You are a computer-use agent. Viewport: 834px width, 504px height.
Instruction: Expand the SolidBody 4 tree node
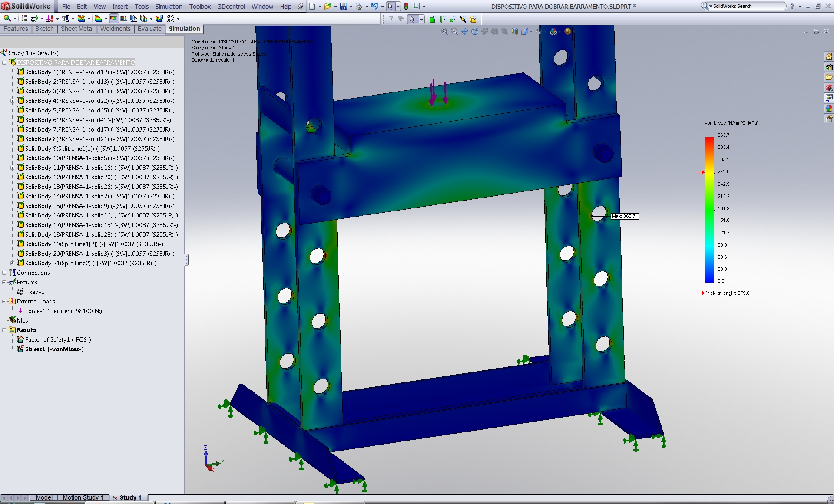pos(13,101)
